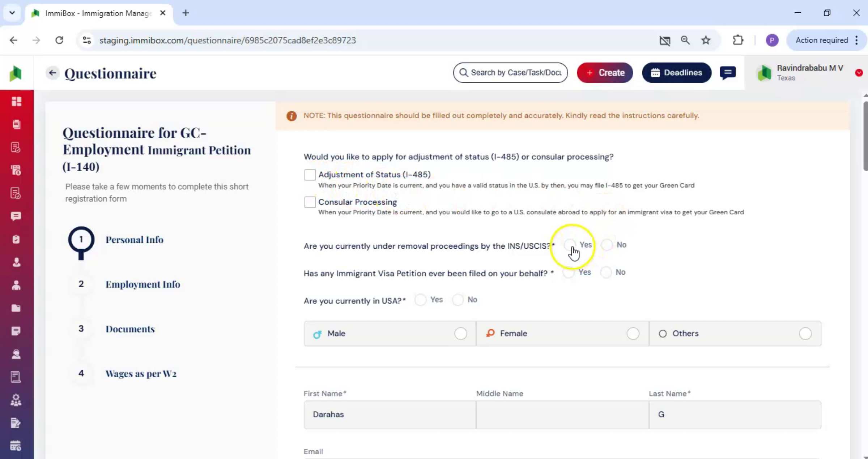Select No for removal proceedings question
The image size is (868, 459).
(x=607, y=245)
